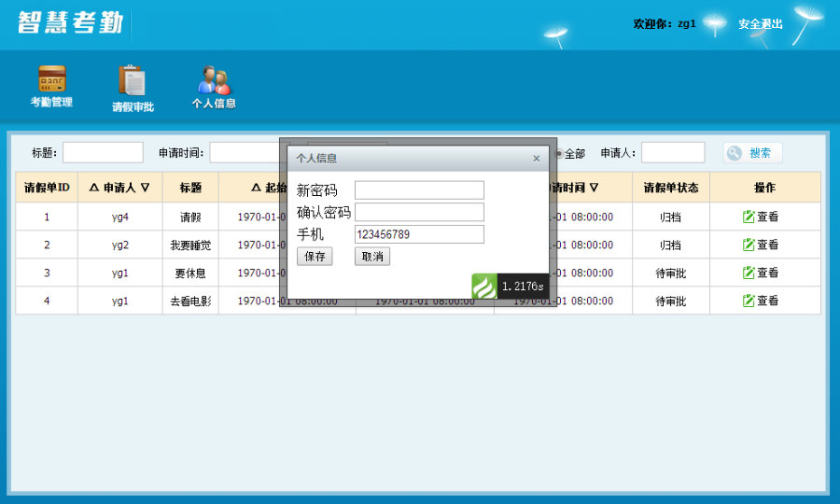The width and height of the screenshot is (840, 504).
Task: Click the 归档 status in row 1
Action: click(x=671, y=217)
